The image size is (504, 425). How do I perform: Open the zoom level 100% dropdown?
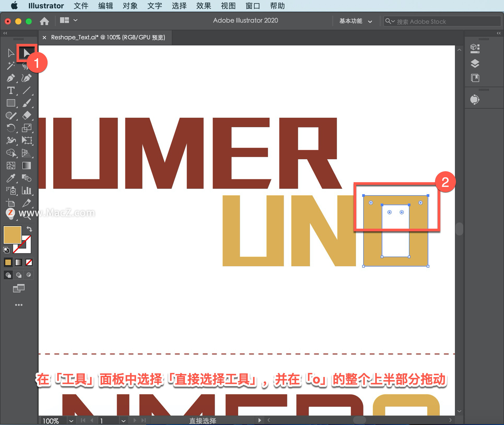pos(71,421)
